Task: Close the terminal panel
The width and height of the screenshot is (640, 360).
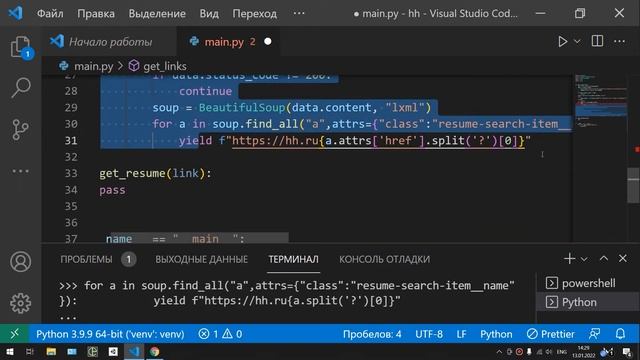Action: coord(622,258)
